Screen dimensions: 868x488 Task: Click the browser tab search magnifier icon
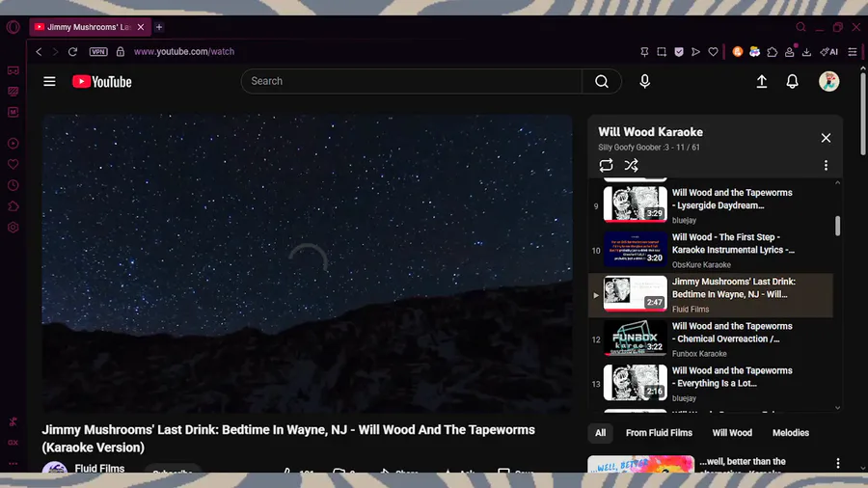pyautogui.click(x=801, y=27)
